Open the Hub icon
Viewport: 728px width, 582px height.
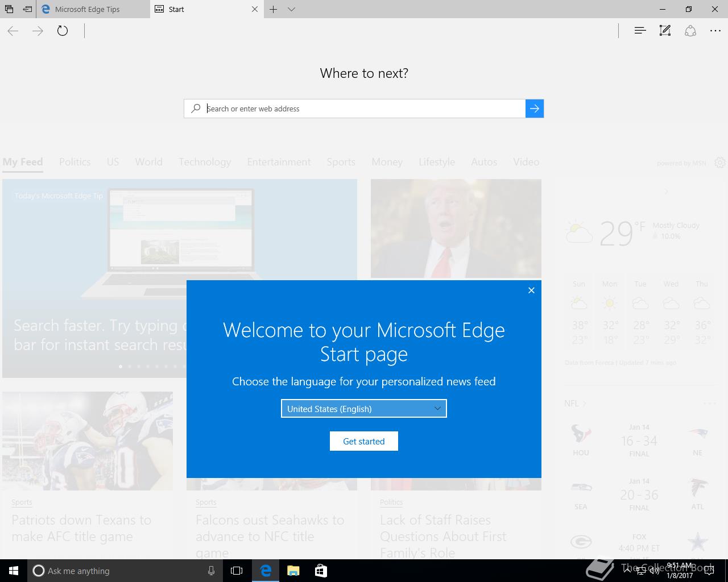click(x=640, y=31)
